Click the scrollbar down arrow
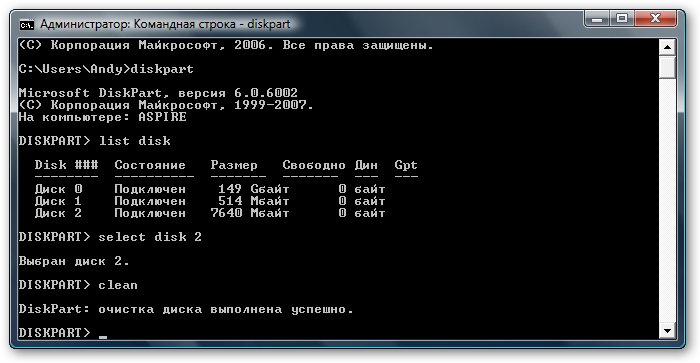 point(667,331)
